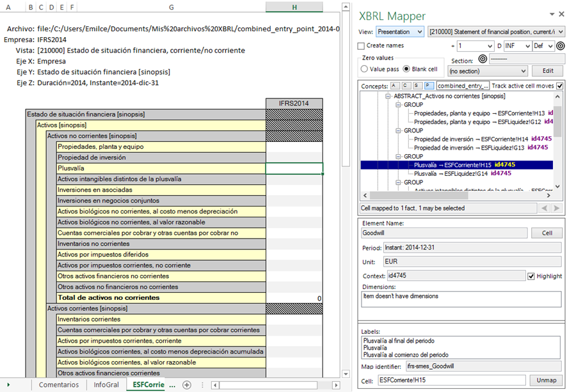Viewport: 567px width, 392px height.
Task: Open the [210000] Statement role dropdown
Action: (x=496, y=32)
